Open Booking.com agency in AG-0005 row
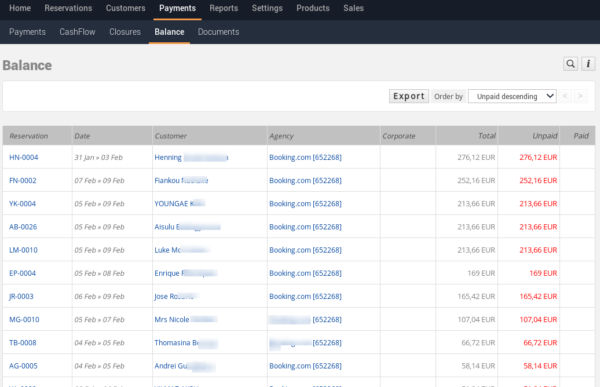Viewport: 600px width, 387px height. [x=305, y=366]
